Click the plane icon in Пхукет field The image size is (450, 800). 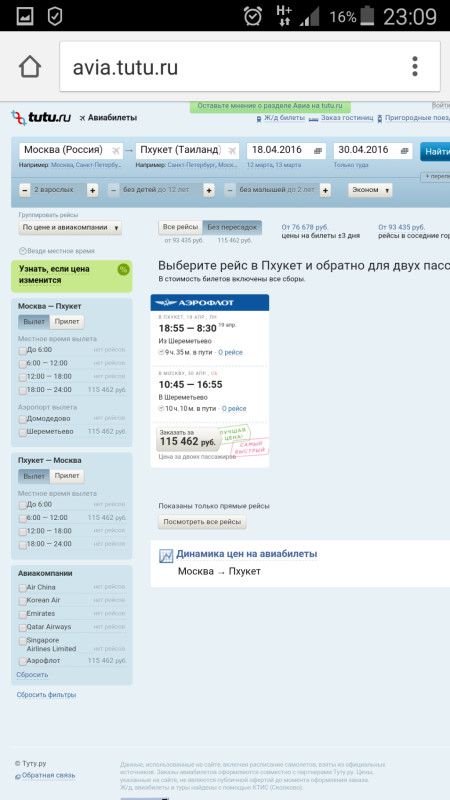pyautogui.click(x=232, y=151)
